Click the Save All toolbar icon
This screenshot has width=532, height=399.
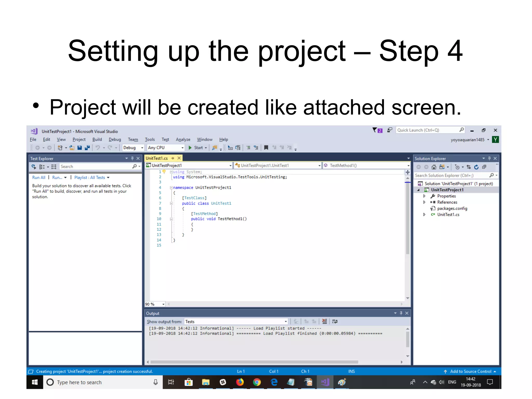click(87, 148)
